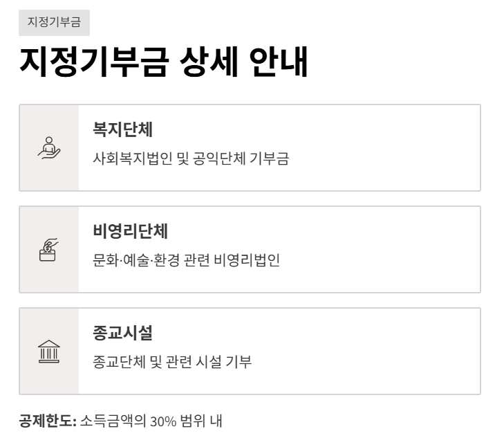
Task: Click the word 지정기부금 in the large heading
Action: coord(94,62)
